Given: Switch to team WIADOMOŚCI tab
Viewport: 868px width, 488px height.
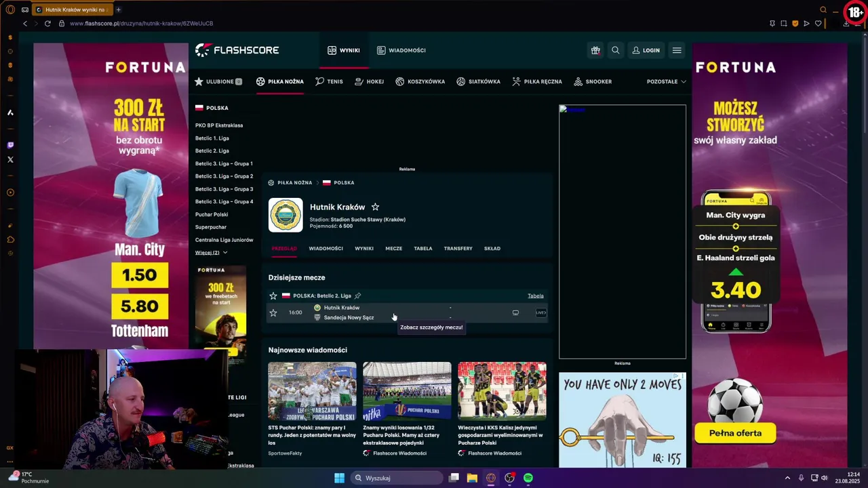Looking at the screenshot, I should click(326, 249).
